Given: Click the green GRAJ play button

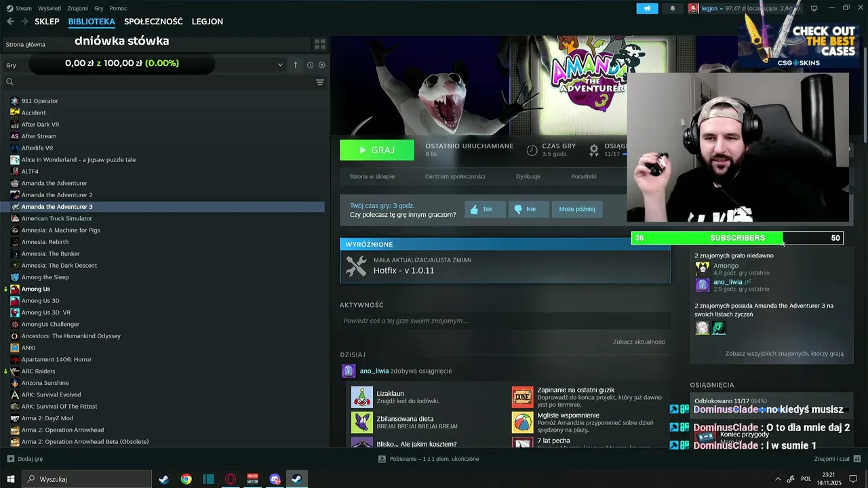Looking at the screenshot, I should click(x=377, y=150).
